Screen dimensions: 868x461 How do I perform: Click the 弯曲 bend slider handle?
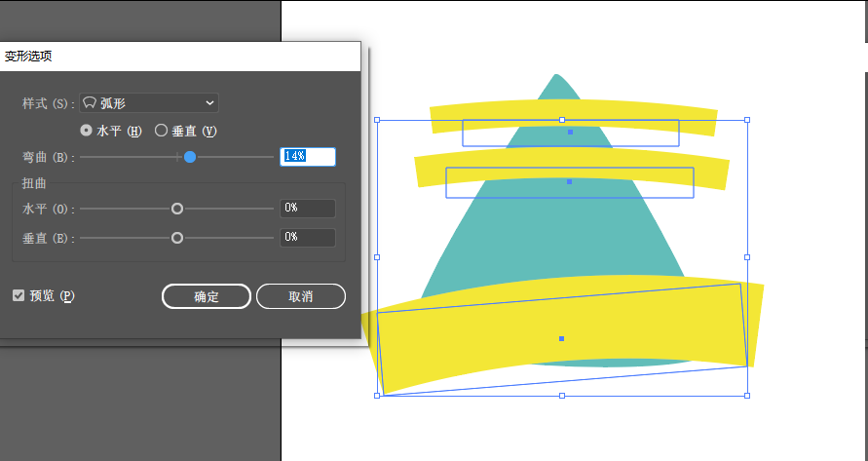(x=190, y=157)
